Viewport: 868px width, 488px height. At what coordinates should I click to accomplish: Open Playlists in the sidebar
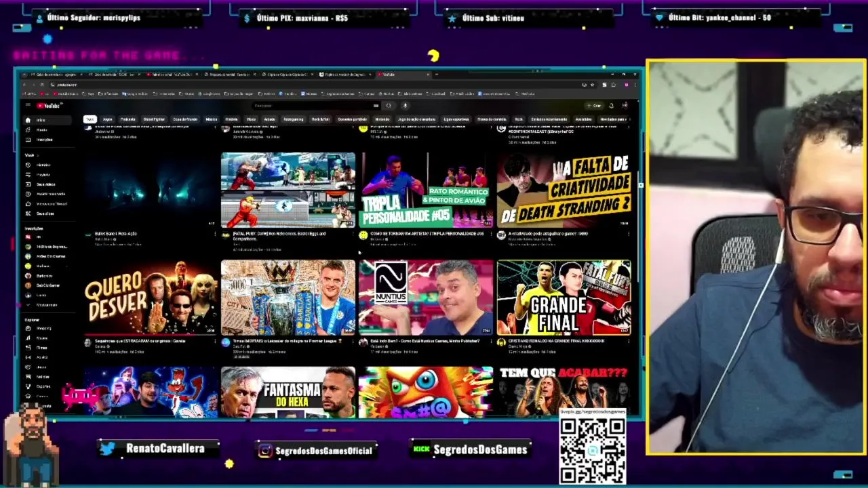pyautogui.click(x=49, y=174)
